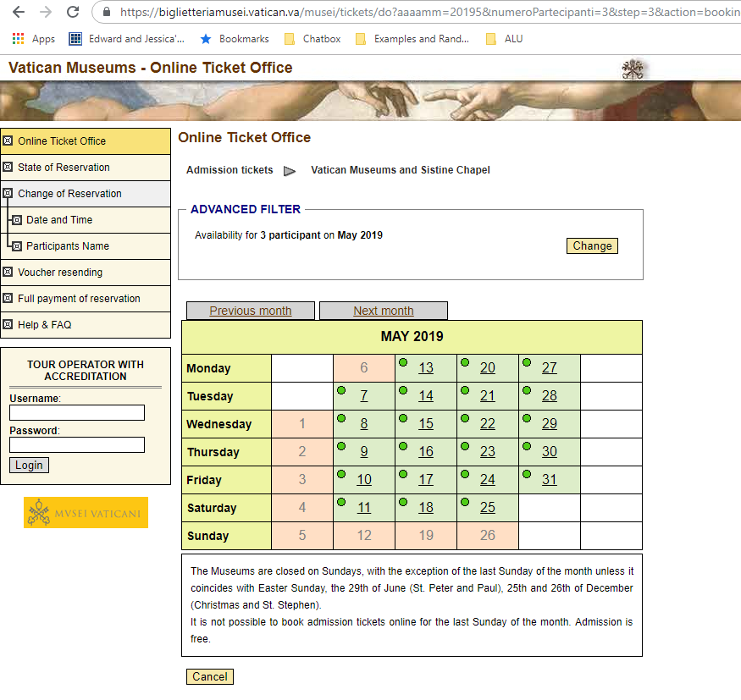Select Tuesday May 14
This screenshot has height=700, width=741.
[426, 396]
